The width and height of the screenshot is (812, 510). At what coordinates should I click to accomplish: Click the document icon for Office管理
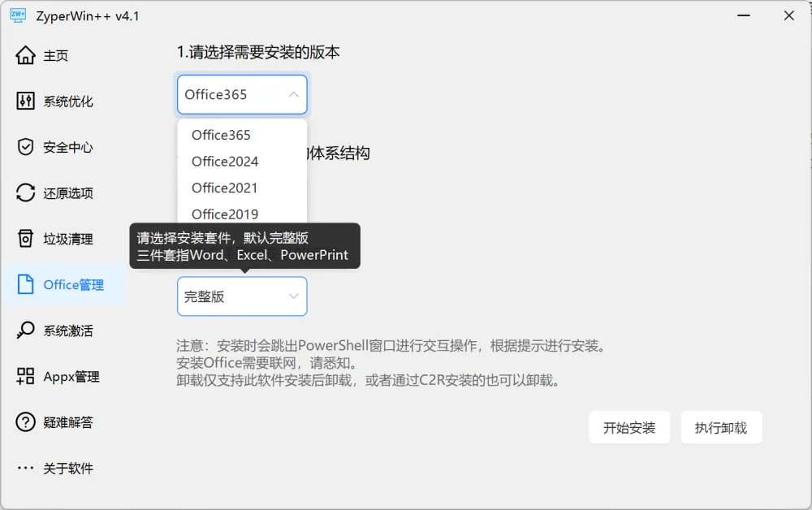25,284
